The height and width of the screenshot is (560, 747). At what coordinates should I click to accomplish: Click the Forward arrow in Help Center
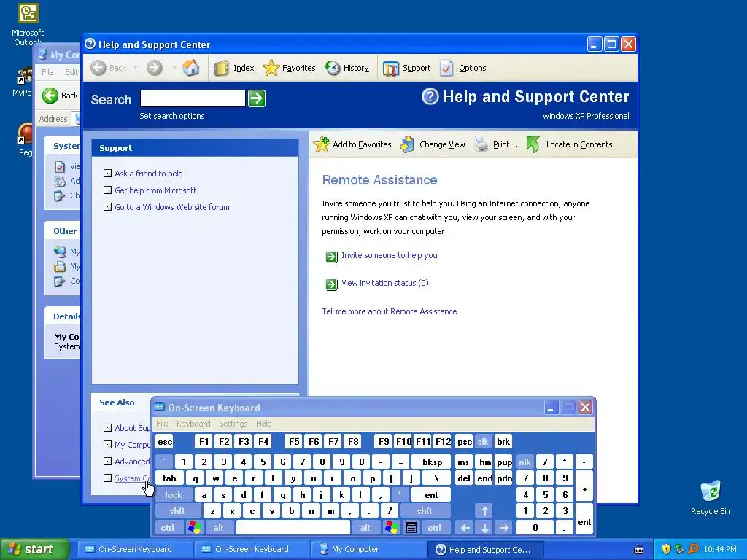pos(155,68)
